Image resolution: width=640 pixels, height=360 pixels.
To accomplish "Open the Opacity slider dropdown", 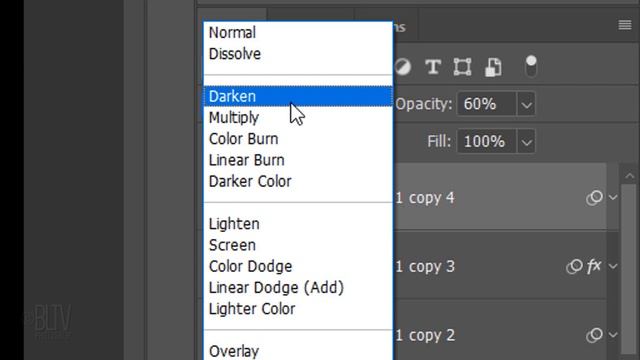I will [526, 104].
